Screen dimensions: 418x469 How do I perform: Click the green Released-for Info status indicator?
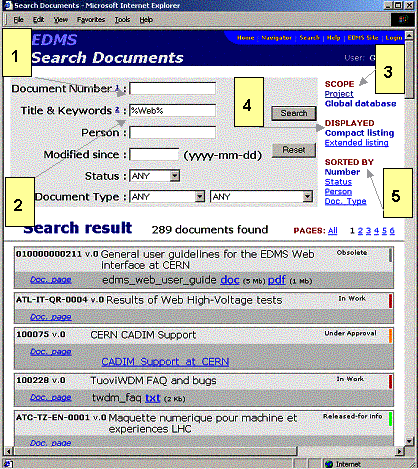pos(391,419)
